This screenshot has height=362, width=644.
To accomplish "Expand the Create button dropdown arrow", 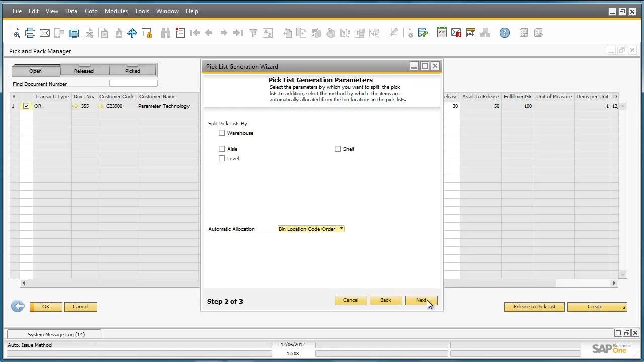I will [x=624, y=307].
